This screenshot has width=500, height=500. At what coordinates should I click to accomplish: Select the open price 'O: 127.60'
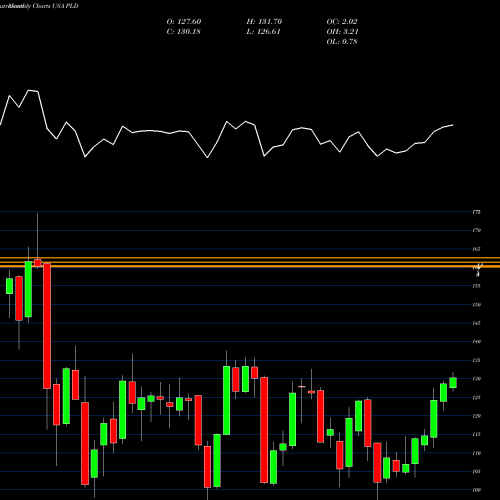coord(184,22)
